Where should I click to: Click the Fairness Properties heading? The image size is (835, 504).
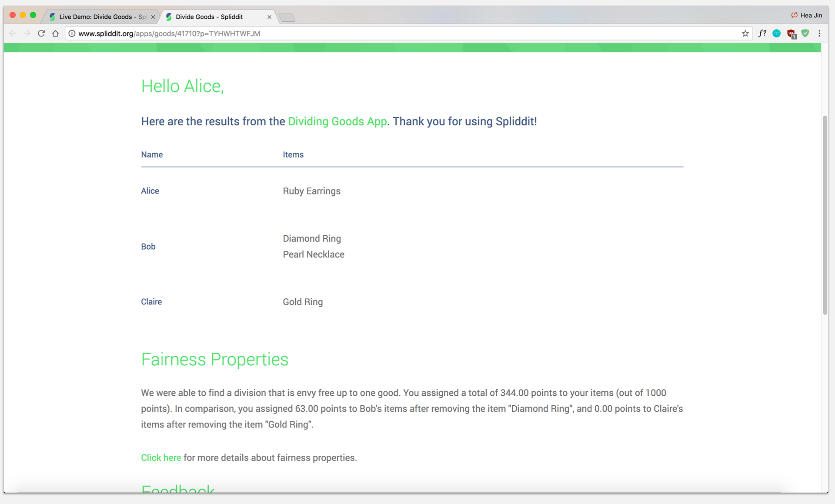215,360
